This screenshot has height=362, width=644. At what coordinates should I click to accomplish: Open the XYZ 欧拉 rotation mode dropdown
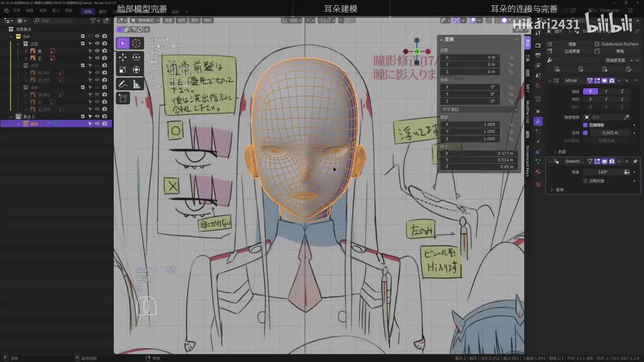tap(478, 109)
